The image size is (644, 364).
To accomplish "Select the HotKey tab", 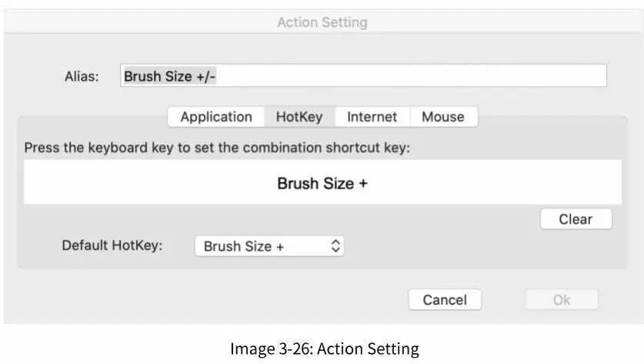I will click(x=299, y=117).
